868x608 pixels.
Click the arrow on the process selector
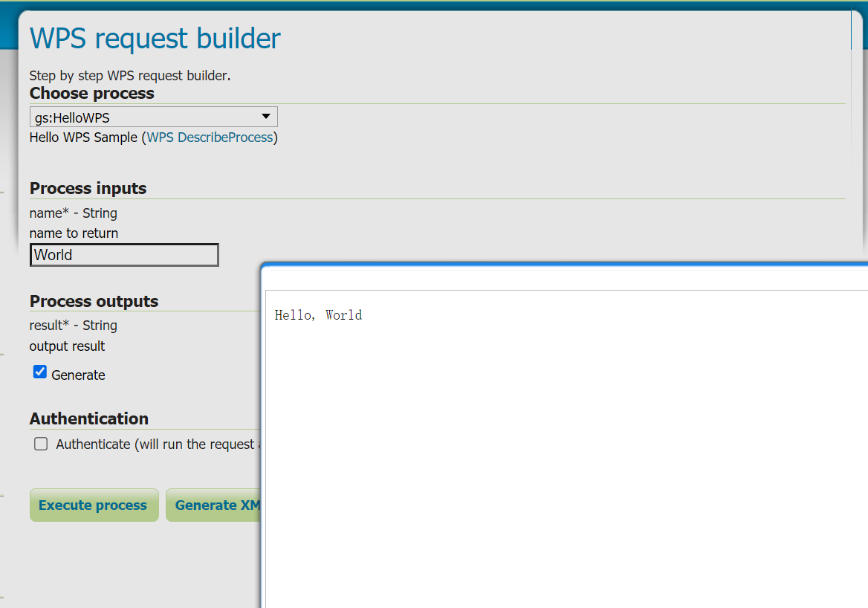click(266, 117)
